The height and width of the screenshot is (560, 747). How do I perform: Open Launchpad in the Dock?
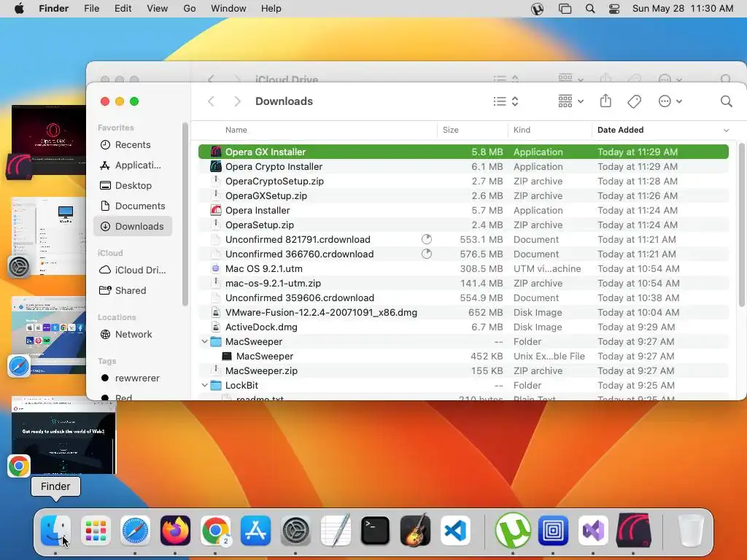tap(96, 530)
